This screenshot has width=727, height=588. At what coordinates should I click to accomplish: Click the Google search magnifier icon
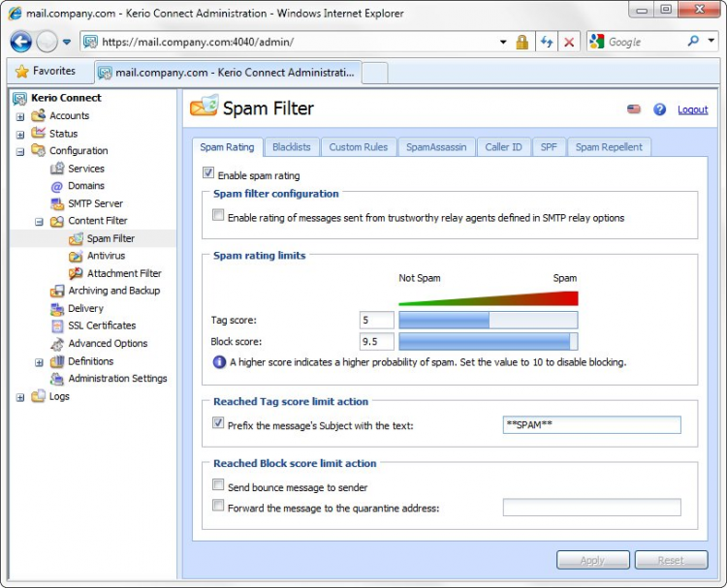coord(693,42)
